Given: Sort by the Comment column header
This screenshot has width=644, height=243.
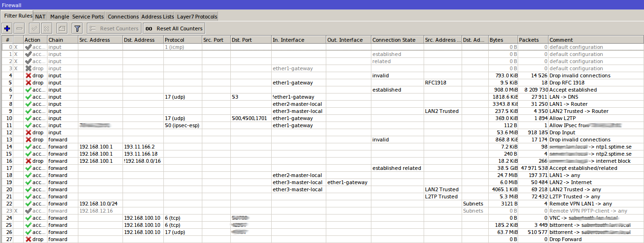Looking at the screenshot, I should click(596, 40).
